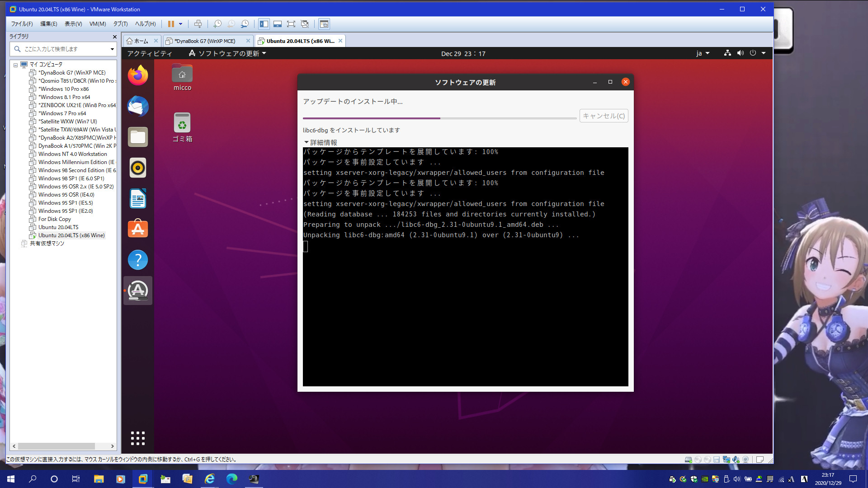Click the network adapter device status icon
868x488 pixels.
[726, 460]
